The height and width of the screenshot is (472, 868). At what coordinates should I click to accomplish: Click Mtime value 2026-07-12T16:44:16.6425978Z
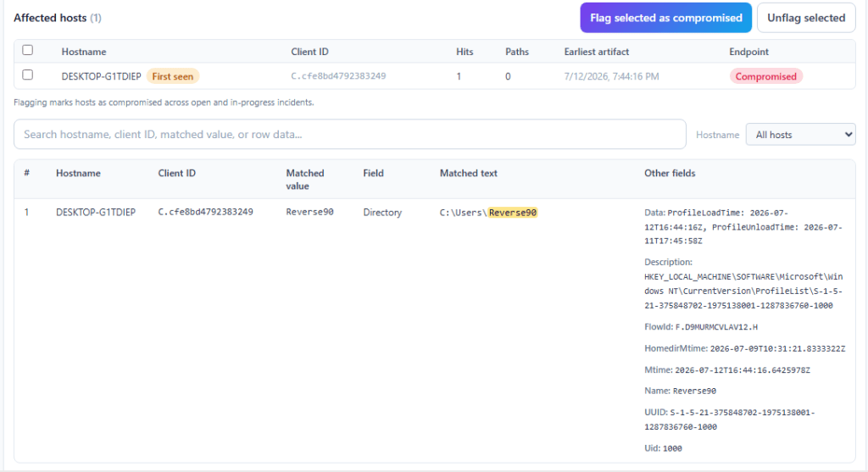click(x=743, y=370)
